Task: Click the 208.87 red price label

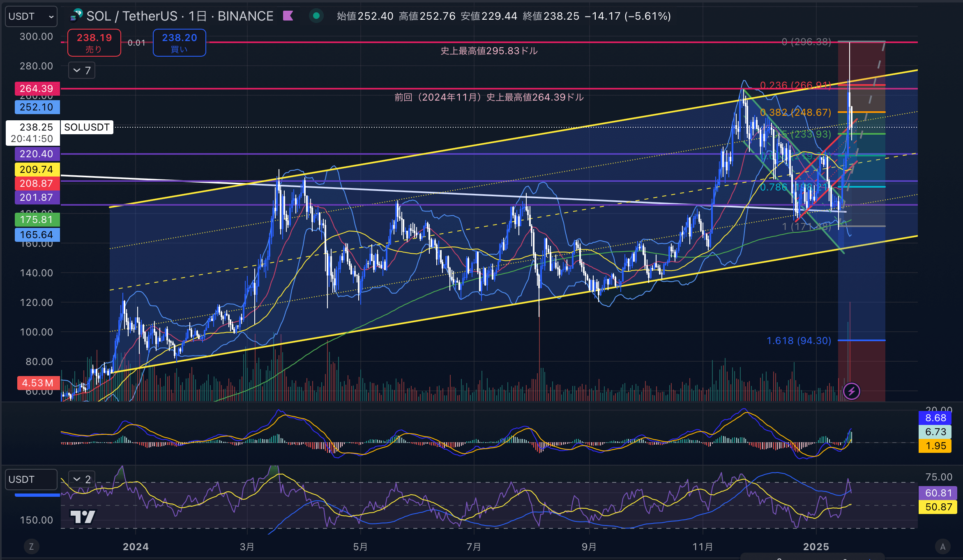Action: point(37,184)
